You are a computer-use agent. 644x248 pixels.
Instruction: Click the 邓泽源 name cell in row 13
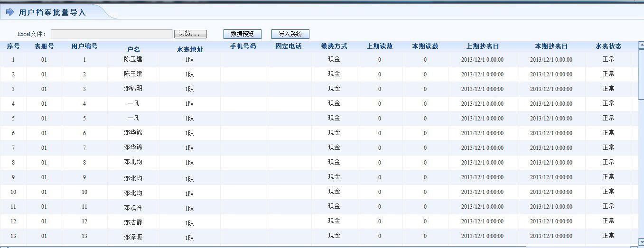pos(133,237)
